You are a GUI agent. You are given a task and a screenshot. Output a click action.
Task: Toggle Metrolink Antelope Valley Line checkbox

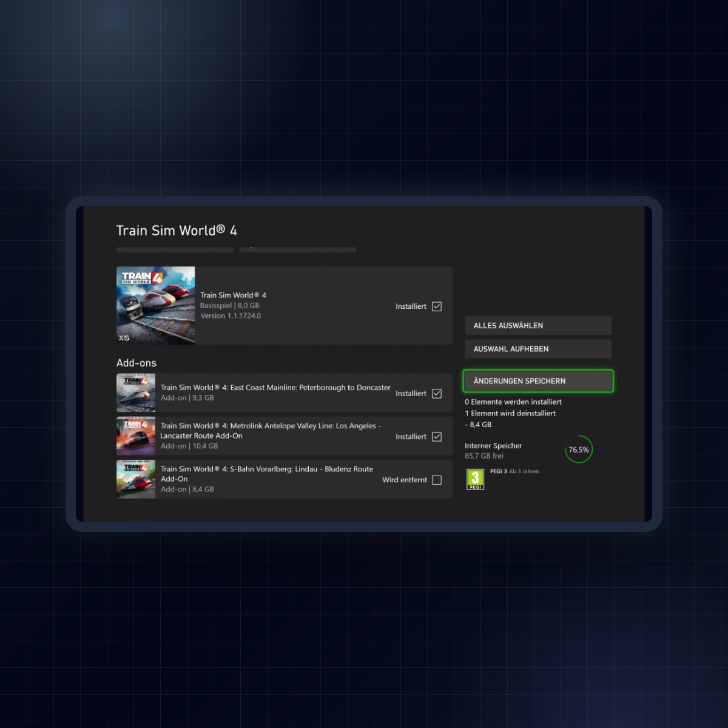[437, 436]
